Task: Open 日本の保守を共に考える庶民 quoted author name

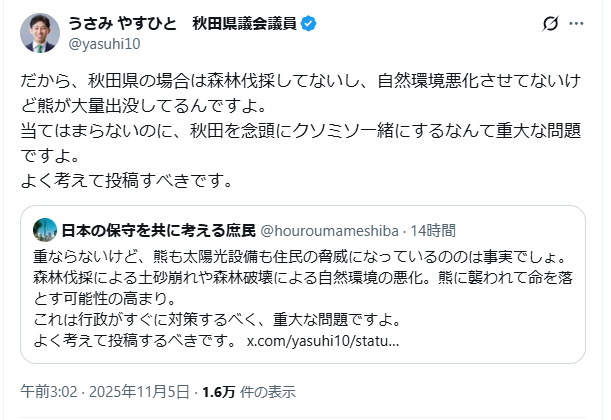Action: click(144, 230)
